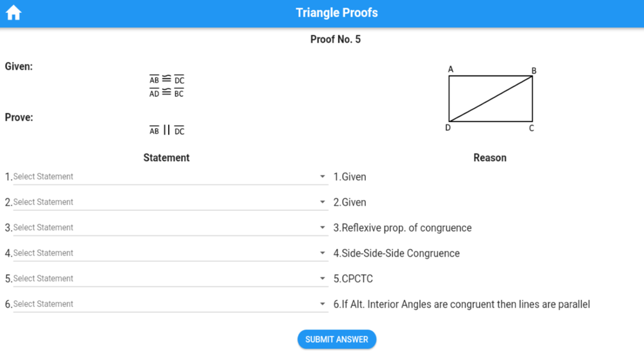
Task: Expand statement 6 dropdown arrow
Action: pyautogui.click(x=323, y=304)
